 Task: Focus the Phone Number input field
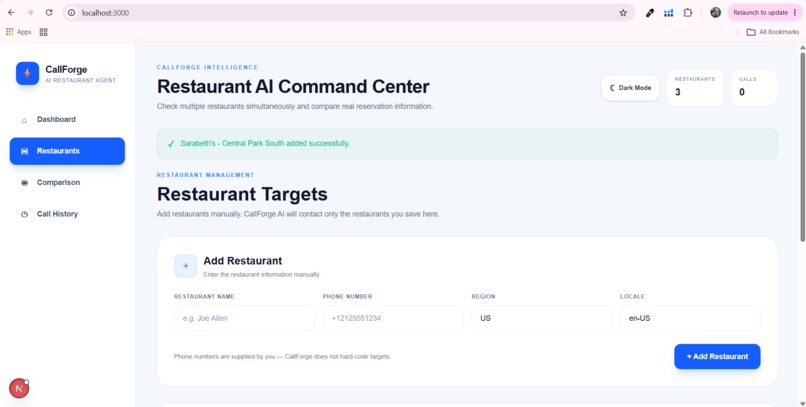tap(393, 318)
